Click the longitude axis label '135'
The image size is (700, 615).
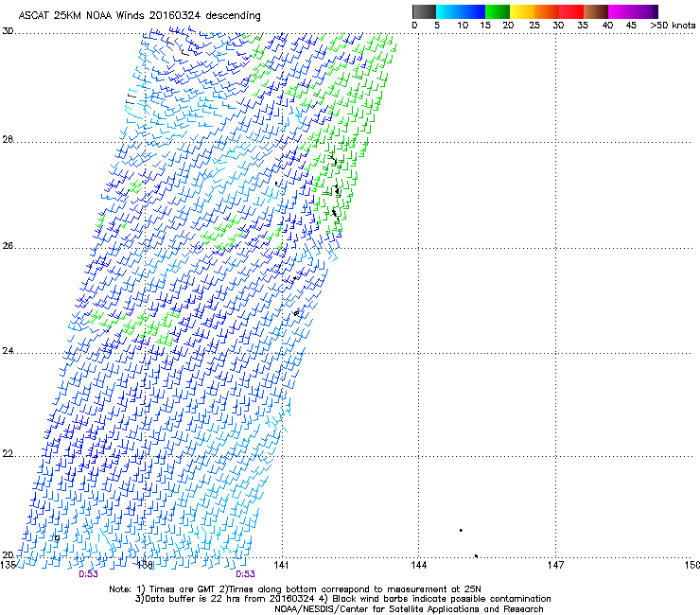[9, 565]
